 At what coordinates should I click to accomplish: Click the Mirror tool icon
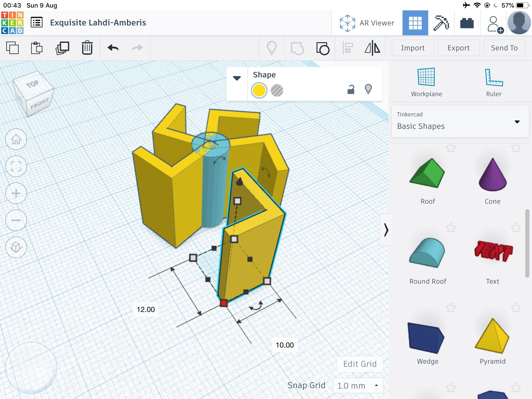coord(373,48)
